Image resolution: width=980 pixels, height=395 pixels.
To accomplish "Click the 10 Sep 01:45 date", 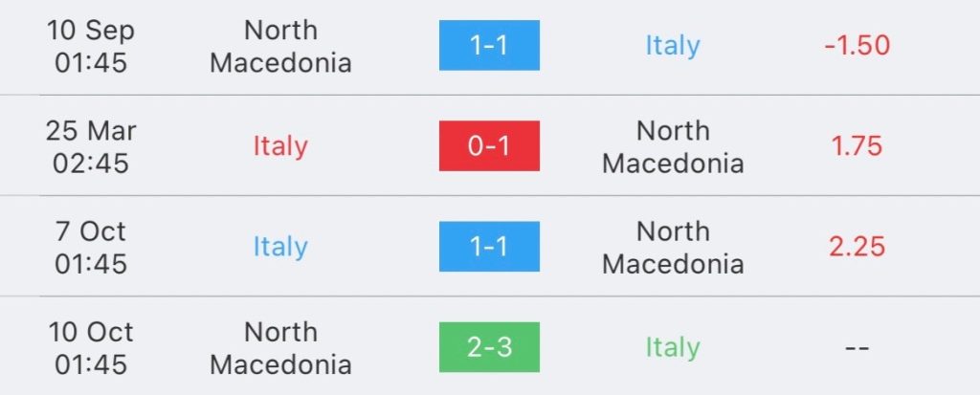I will 91,46.
